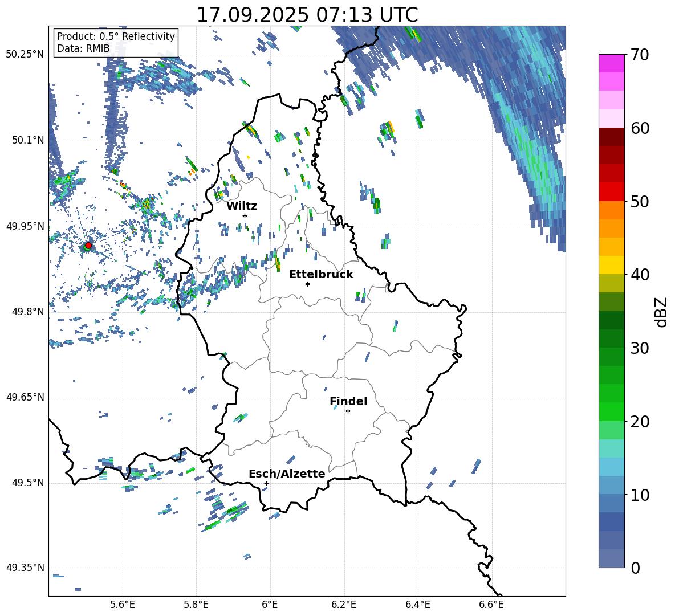Pick the bright green swatch at 20 dBZ
Image resolution: width=675 pixels, height=616 pixels.
click(x=612, y=412)
